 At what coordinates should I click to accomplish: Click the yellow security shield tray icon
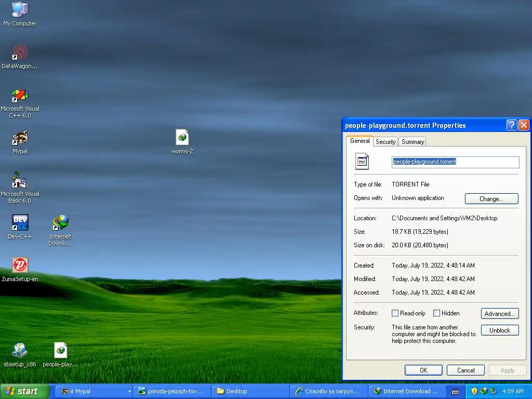point(474,391)
